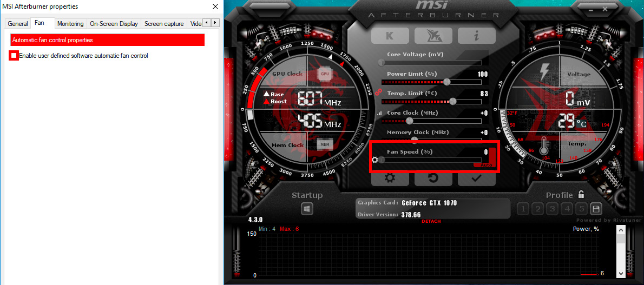The image size is (644, 285).
Task: Reset settings with the circular arrow button
Action: (x=433, y=178)
